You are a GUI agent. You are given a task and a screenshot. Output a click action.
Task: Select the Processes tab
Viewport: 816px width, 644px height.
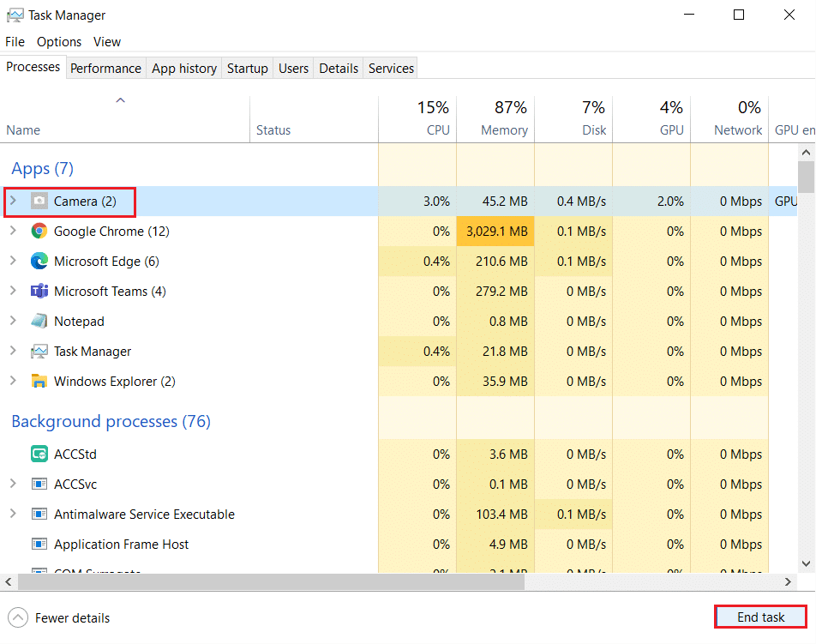33,67
